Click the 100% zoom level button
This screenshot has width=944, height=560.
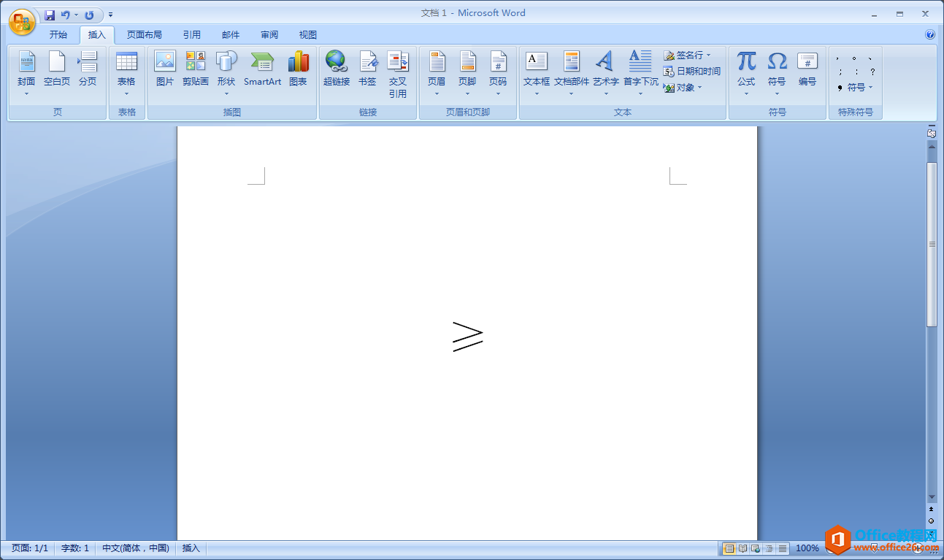click(x=807, y=548)
